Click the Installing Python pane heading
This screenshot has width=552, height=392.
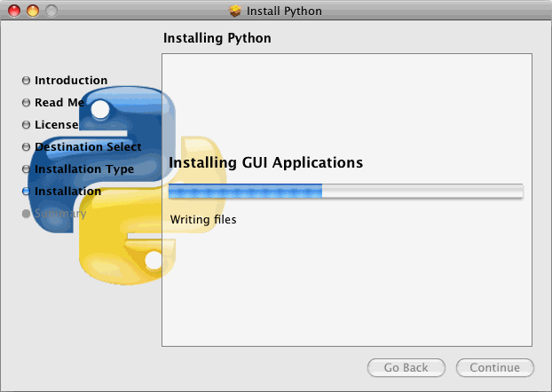pyautogui.click(x=217, y=38)
